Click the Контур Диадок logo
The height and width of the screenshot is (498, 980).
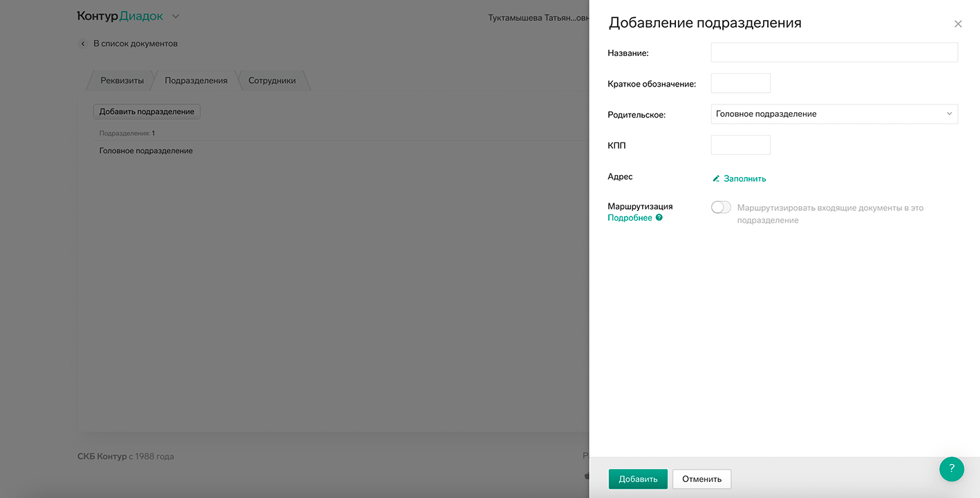click(120, 17)
